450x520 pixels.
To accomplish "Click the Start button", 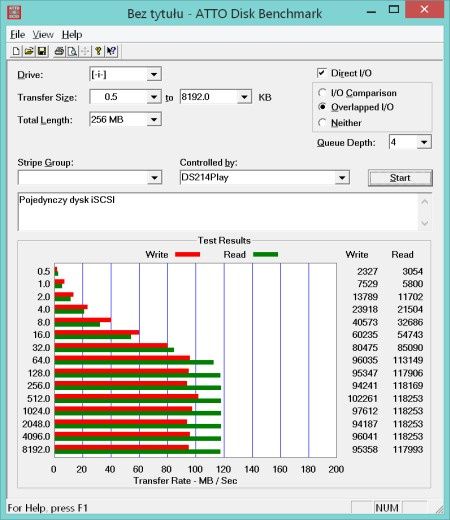I will click(400, 178).
